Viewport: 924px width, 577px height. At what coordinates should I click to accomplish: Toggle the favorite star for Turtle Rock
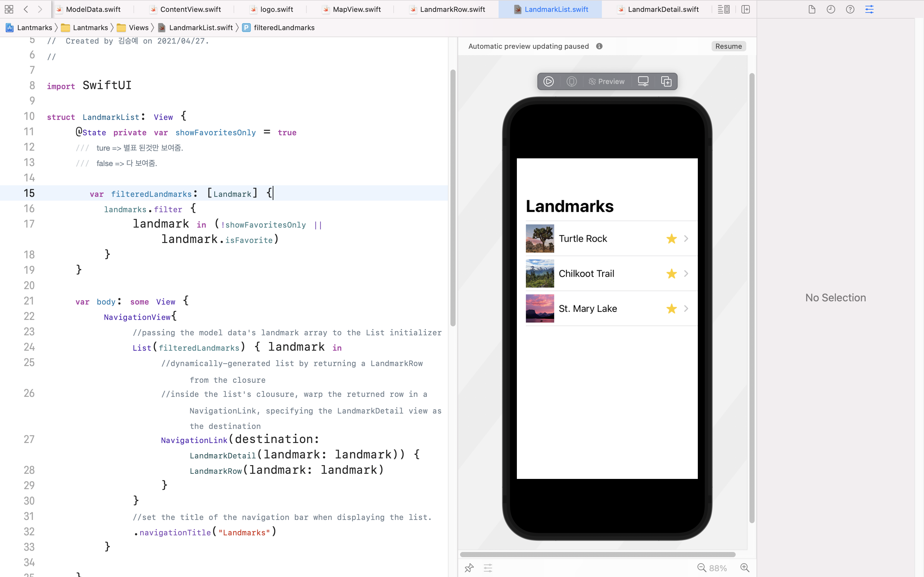pyautogui.click(x=671, y=238)
